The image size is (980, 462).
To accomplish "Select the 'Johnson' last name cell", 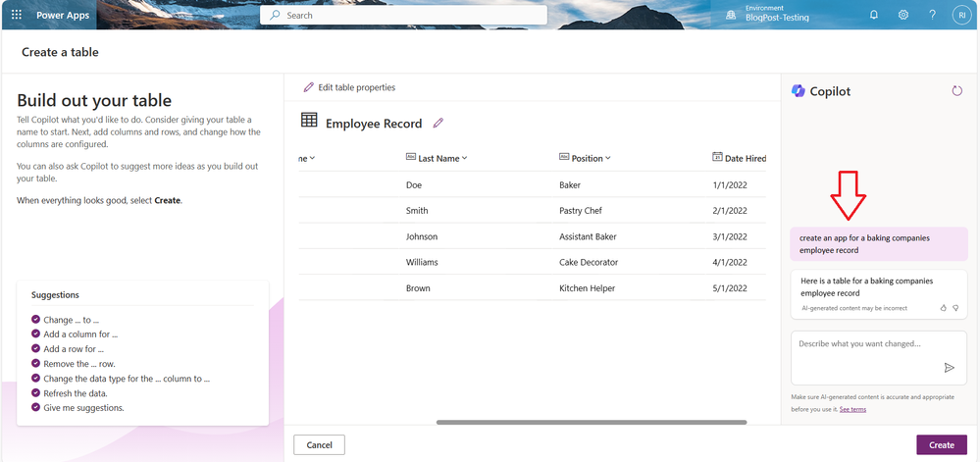I will tap(422, 236).
